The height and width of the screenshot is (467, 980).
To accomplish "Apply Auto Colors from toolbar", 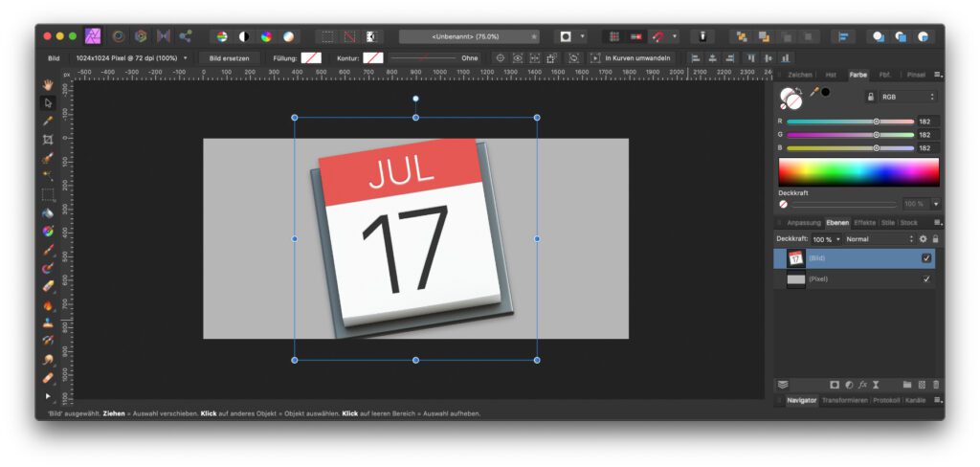I will (266, 36).
